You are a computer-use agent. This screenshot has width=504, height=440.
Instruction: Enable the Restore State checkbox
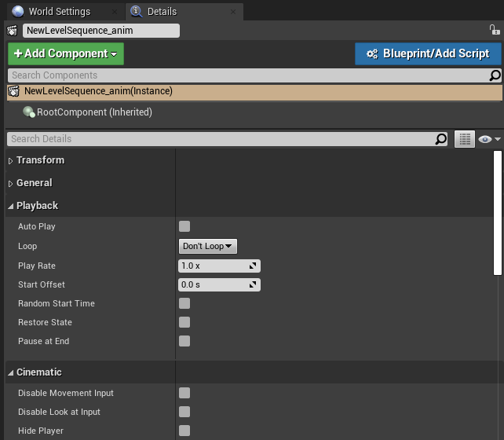pos(184,322)
